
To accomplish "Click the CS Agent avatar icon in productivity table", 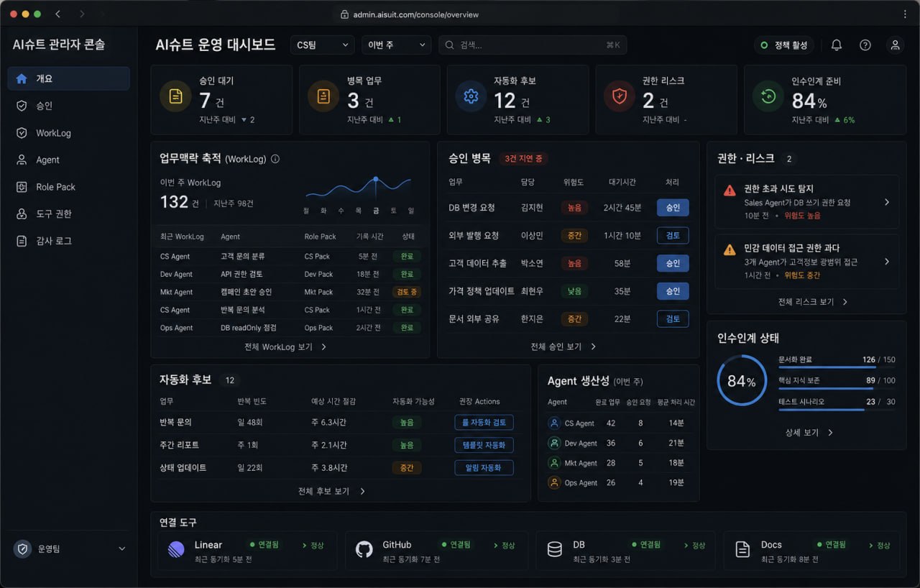I will pyautogui.click(x=554, y=423).
